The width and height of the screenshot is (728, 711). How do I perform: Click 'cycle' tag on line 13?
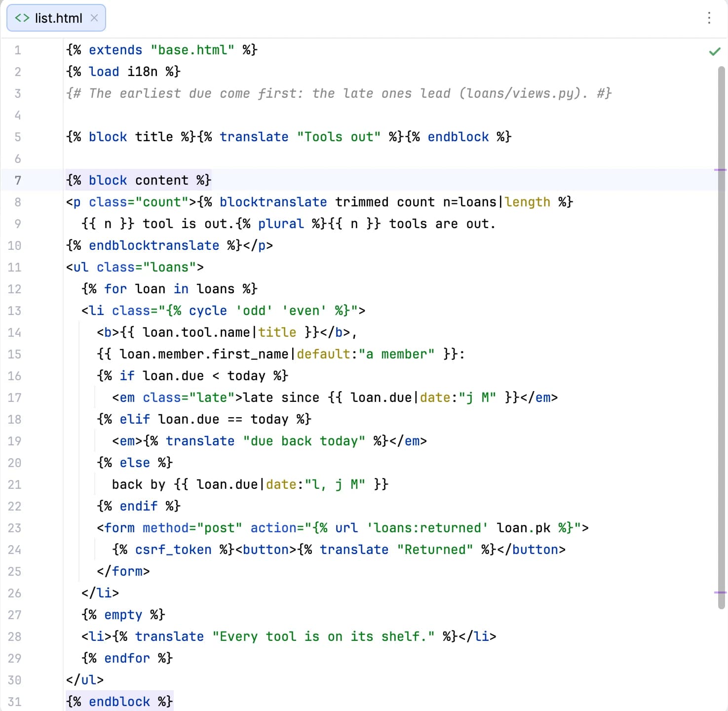point(208,311)
